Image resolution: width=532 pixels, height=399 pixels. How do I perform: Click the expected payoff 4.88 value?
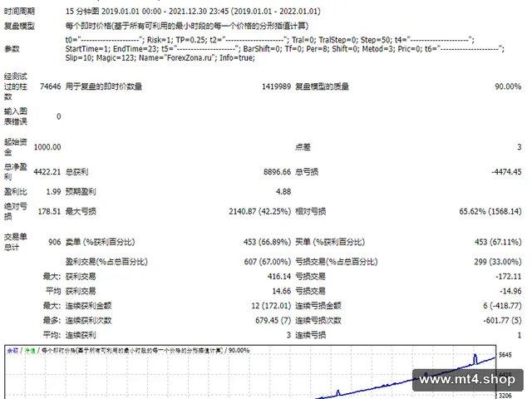[283, 192]
